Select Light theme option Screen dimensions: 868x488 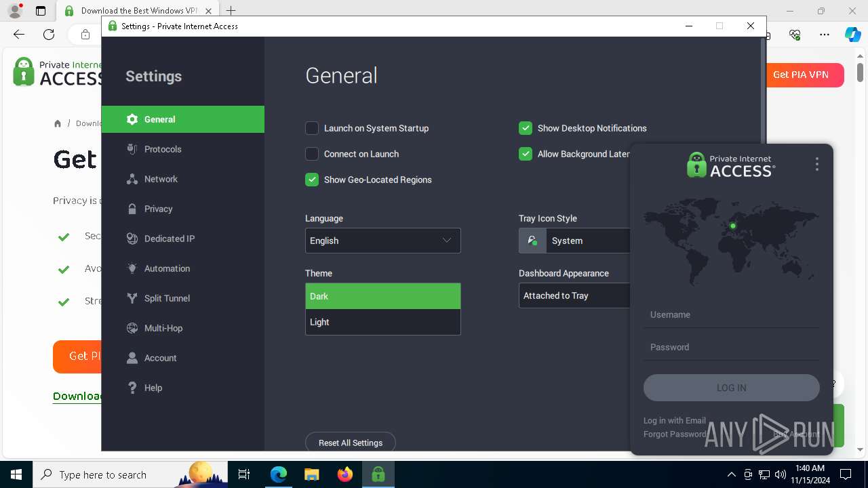pos(383,322)
